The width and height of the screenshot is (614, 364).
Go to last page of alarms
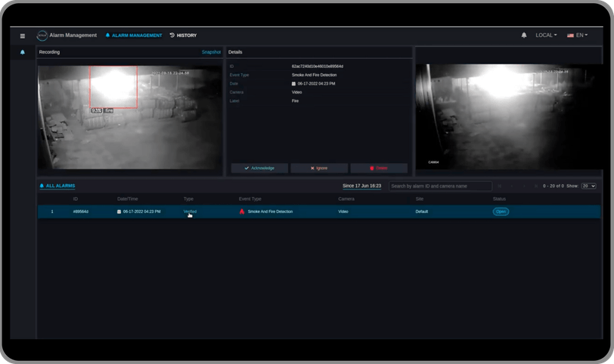(535, 186)
